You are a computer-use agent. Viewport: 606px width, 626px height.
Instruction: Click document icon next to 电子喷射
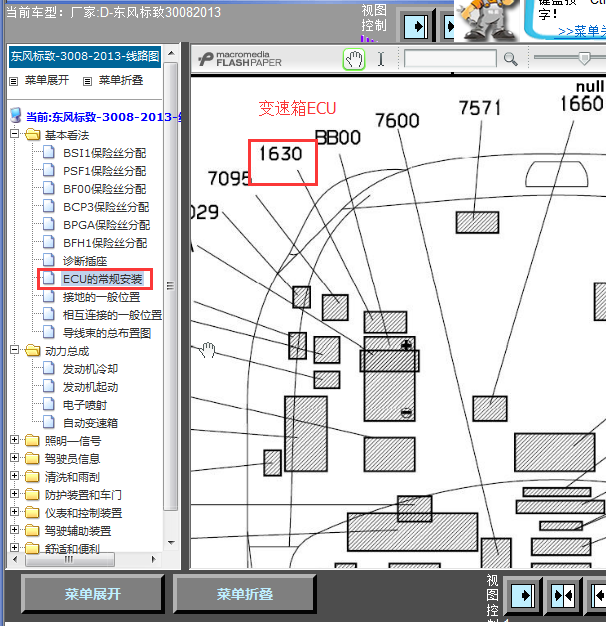pos(49,404)
